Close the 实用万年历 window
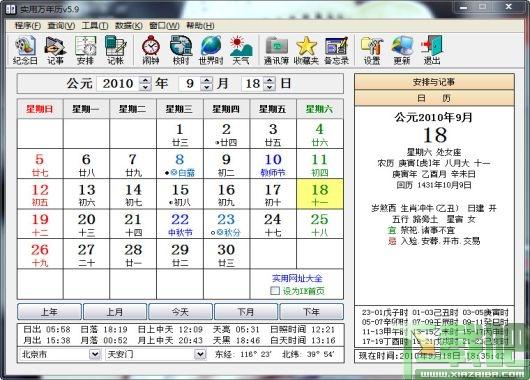This screenshot has height=380, width=530. pyautogui.click(x=509, y=6)
